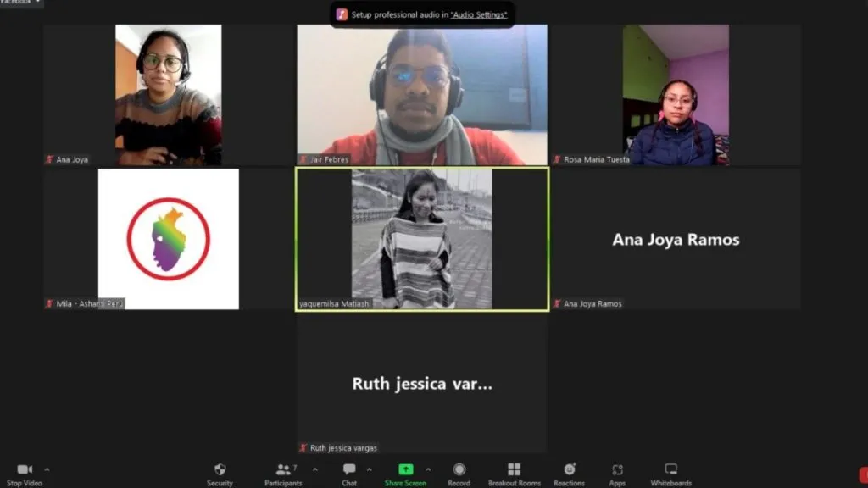Expand the Share Screen options chevron
The width and height of the screenshot is (868, 488).
tap(428, 469)
